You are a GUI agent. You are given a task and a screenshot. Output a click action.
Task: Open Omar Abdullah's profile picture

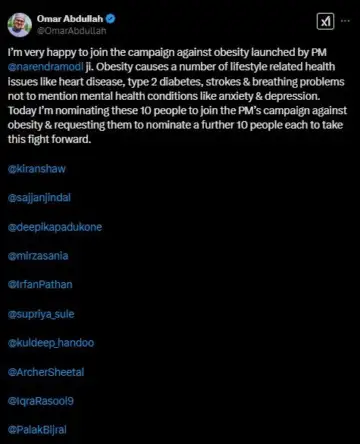pyautogui.click(x=20, y=25)
